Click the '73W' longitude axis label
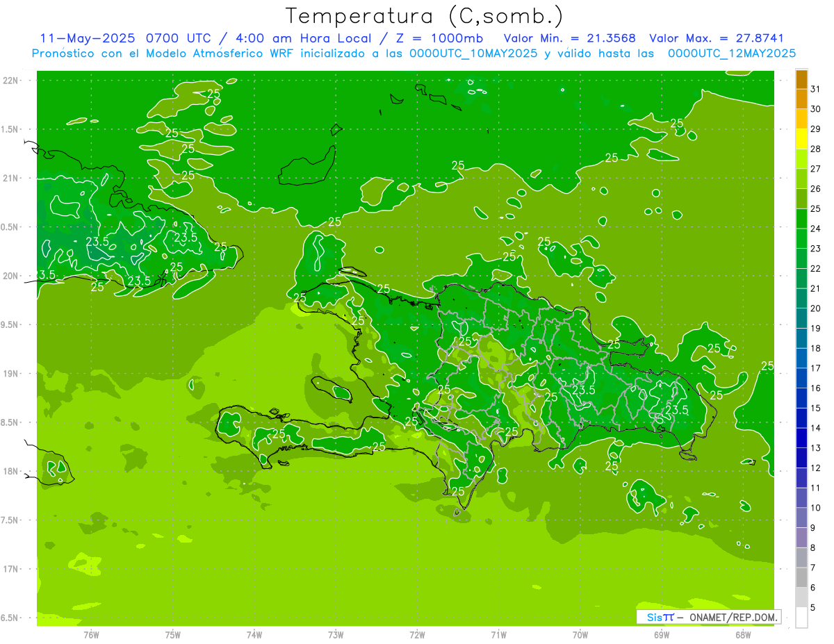The image size is (834, 644). pyautogui.click(x=336, y=634)
